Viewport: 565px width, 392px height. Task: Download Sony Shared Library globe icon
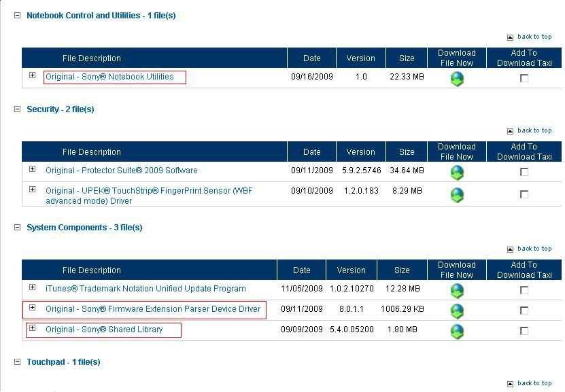click(457, 332)
